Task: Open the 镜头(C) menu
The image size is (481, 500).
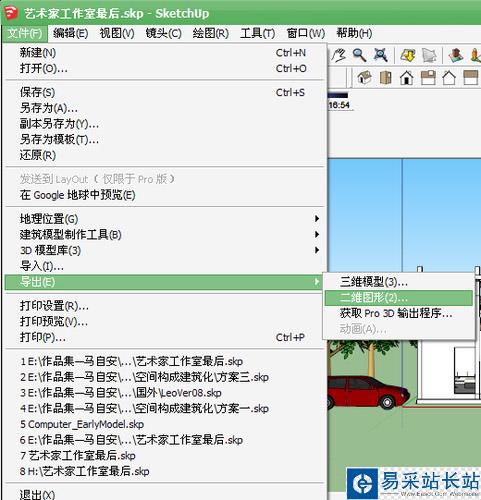Action: pyautogui.click(x=163, y=33)
